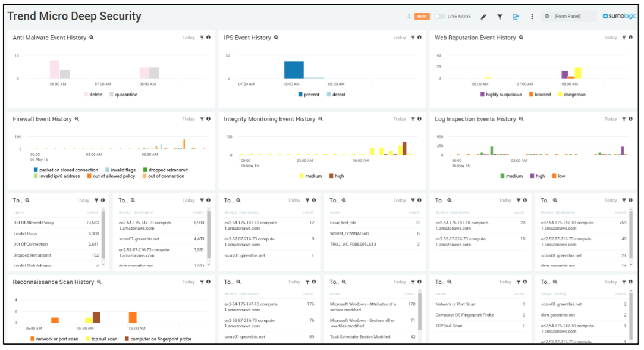Select the TROJ_WC.F0BEE05LS13 row

pyautogui.click(x=374, y=244)
